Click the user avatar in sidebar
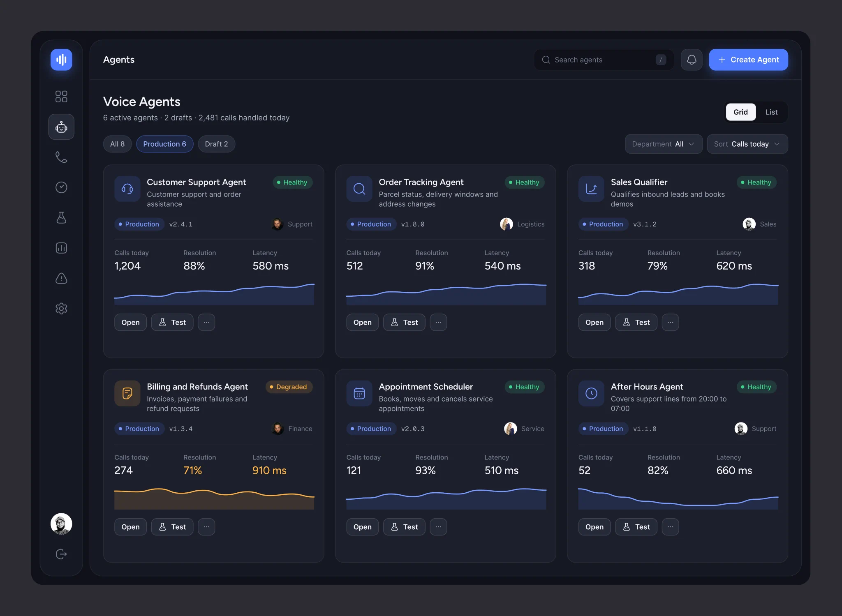 click(x=61, y=524)
